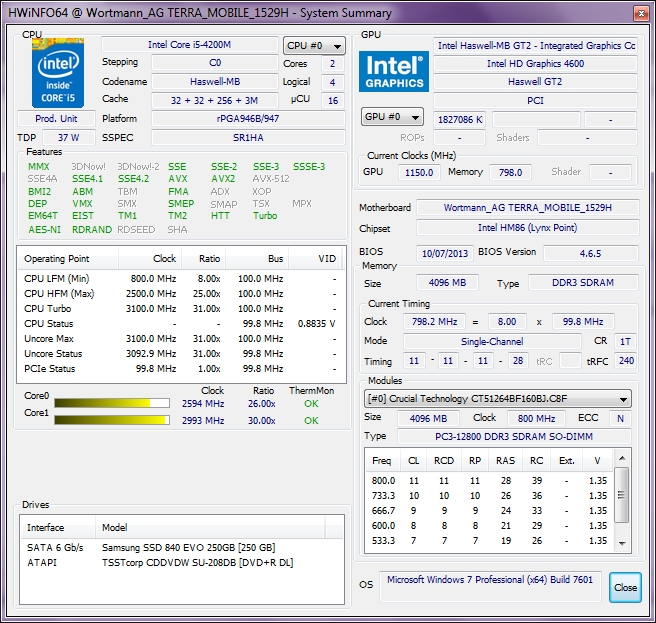
Task: Click the Freq column header in timing table
Action: click(382, 461)
